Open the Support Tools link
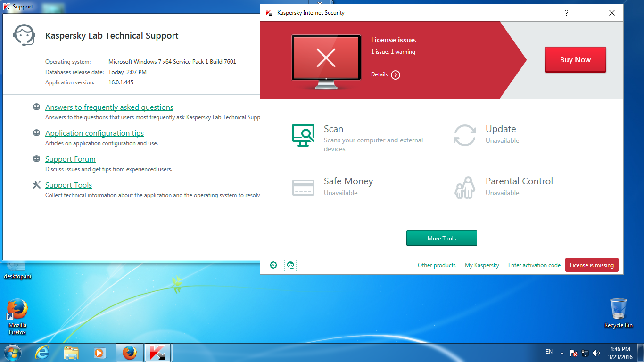This screenshot has height=362, width=644. tap(68, 185)
